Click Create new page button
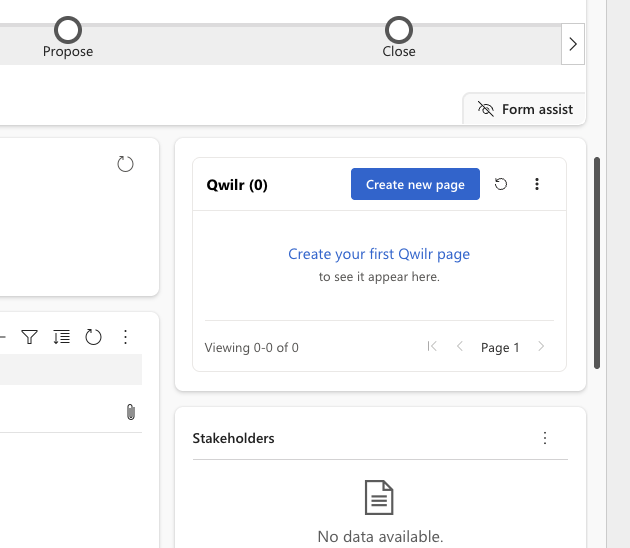 tap(415, 184)
